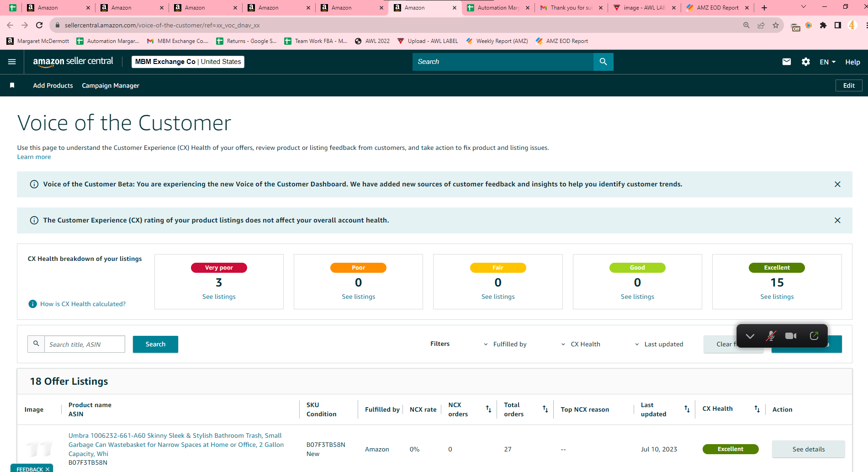Switch to the Automation Marg browser tab

coord(498,8)
